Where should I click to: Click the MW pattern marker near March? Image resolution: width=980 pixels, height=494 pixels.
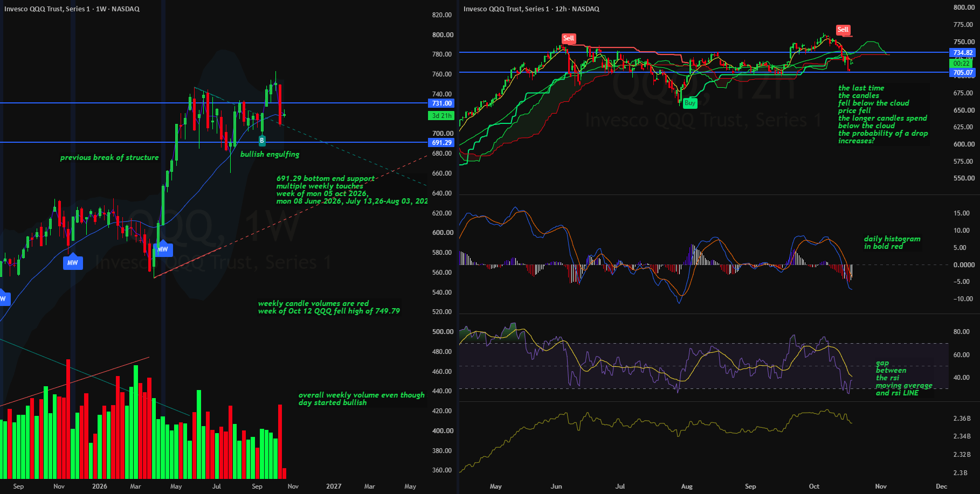click(163, 249)
